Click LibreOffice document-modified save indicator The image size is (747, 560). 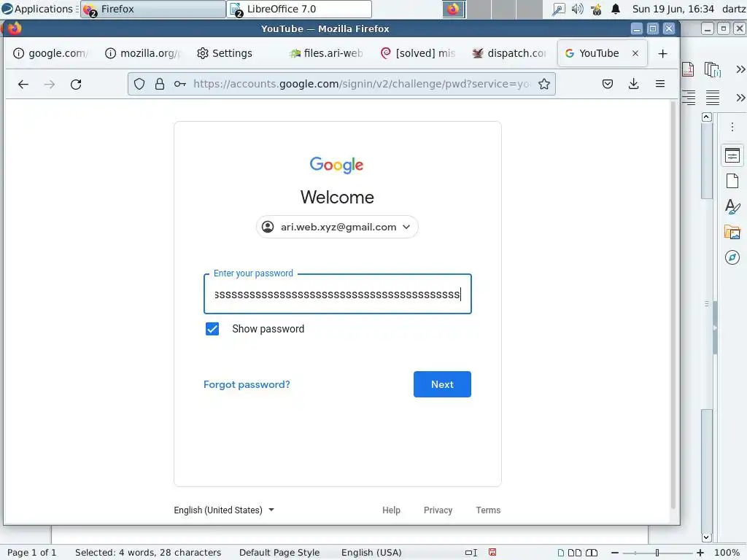(x=492, y=553)
